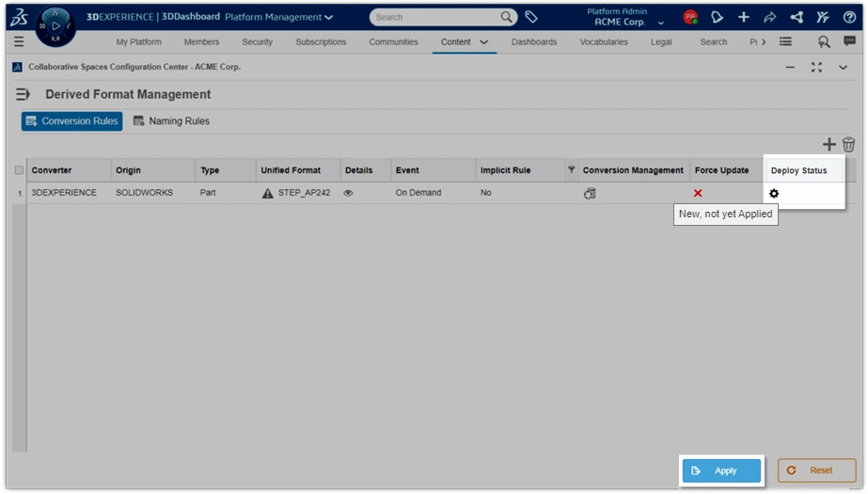The image size is (868, 494).
Task: Click the Collaborative Spaces widget icon
Action: click(x=17, y=67)
